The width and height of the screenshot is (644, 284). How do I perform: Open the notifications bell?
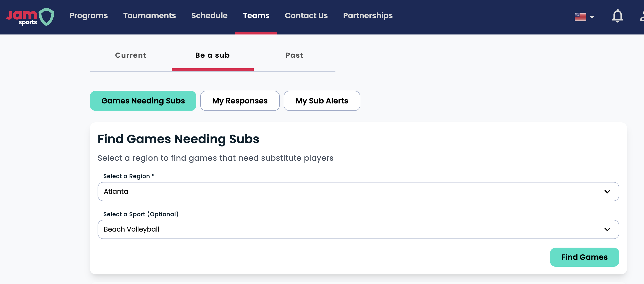[x=617, y=16]
